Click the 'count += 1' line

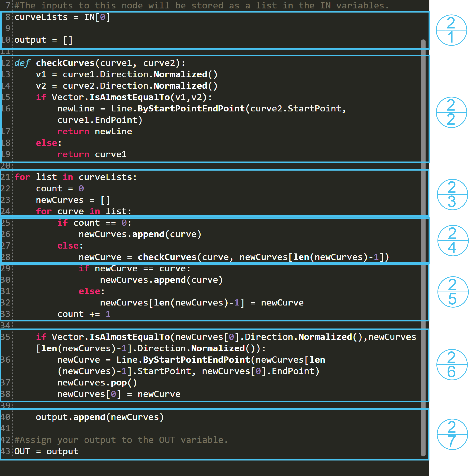click(x=84, y=314)
